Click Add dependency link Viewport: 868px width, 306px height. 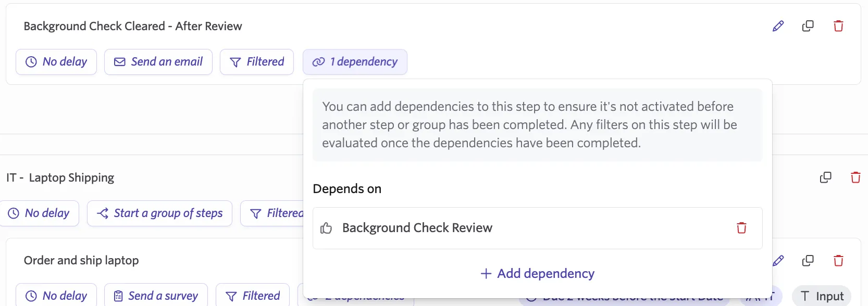click(538, 274)
